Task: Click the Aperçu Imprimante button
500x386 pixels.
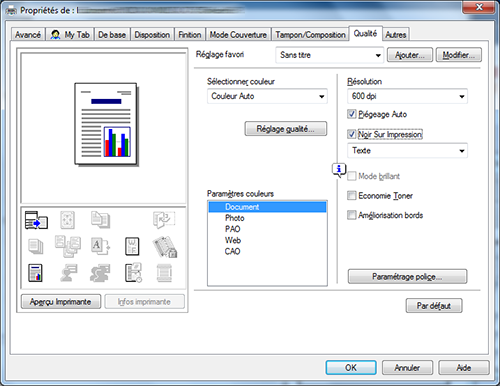Action: pyautogui.click(x=61, y=302)
